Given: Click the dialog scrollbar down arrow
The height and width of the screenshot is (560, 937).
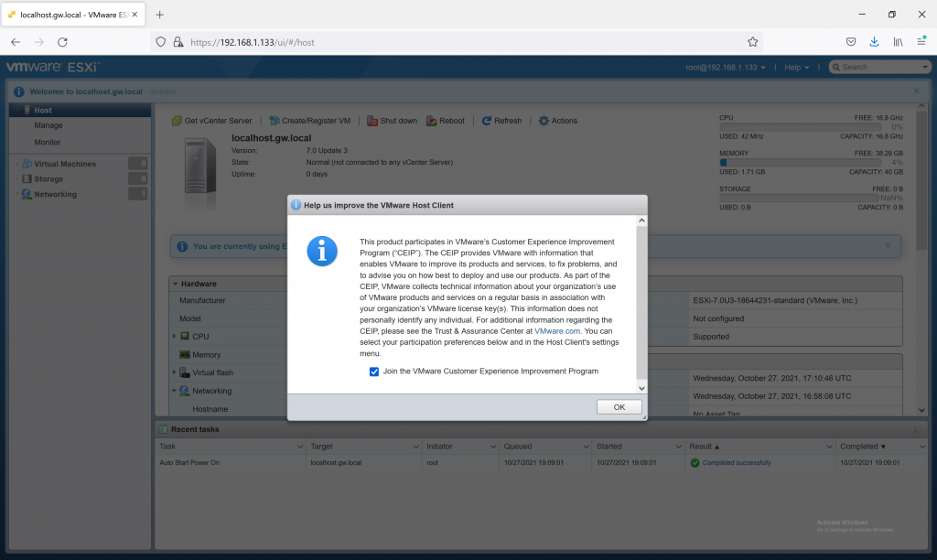Looking at the screenshot, I should pos(641,388).
